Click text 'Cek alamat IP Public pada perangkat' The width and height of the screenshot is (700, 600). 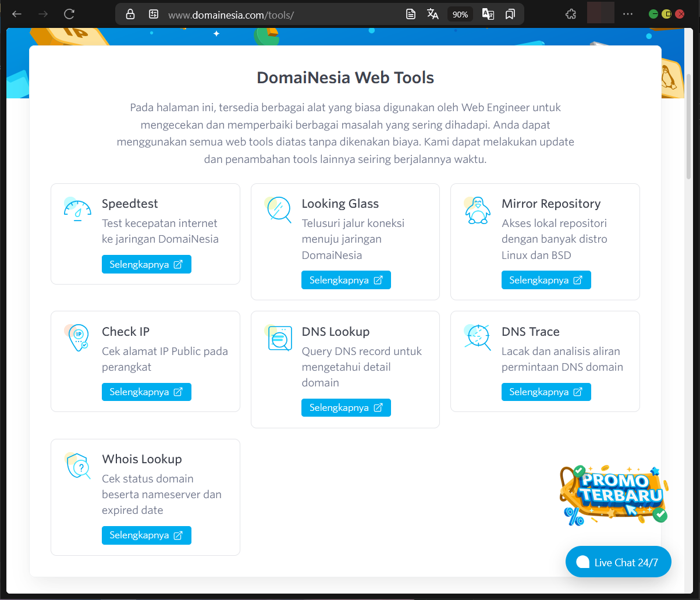click(x=165, y=359)
